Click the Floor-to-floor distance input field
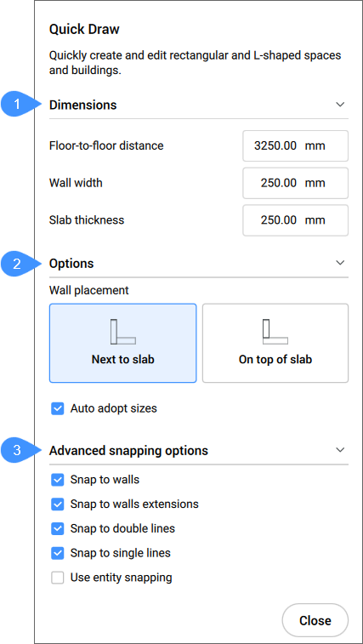 tap(296, 145)
